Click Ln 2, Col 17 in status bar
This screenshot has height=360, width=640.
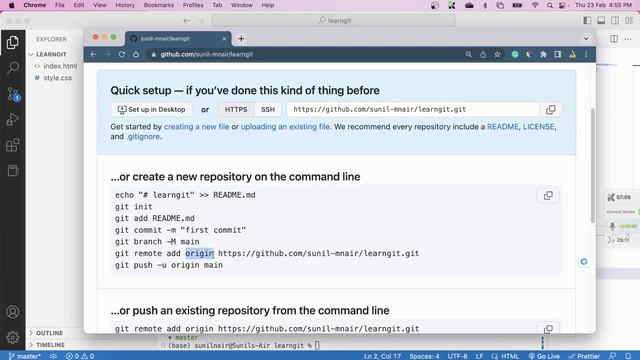coord(382,356)
